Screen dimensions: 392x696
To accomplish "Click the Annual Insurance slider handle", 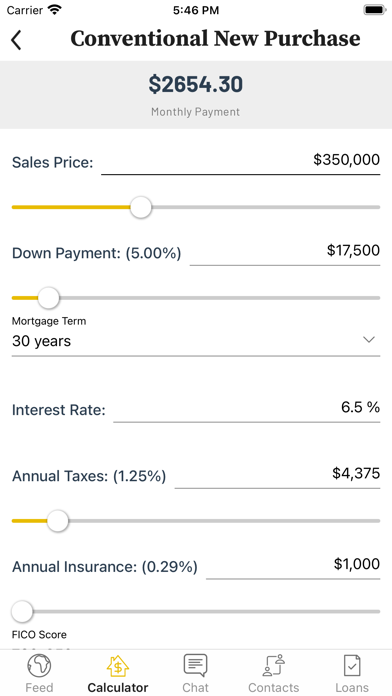I will coord(22,612).
